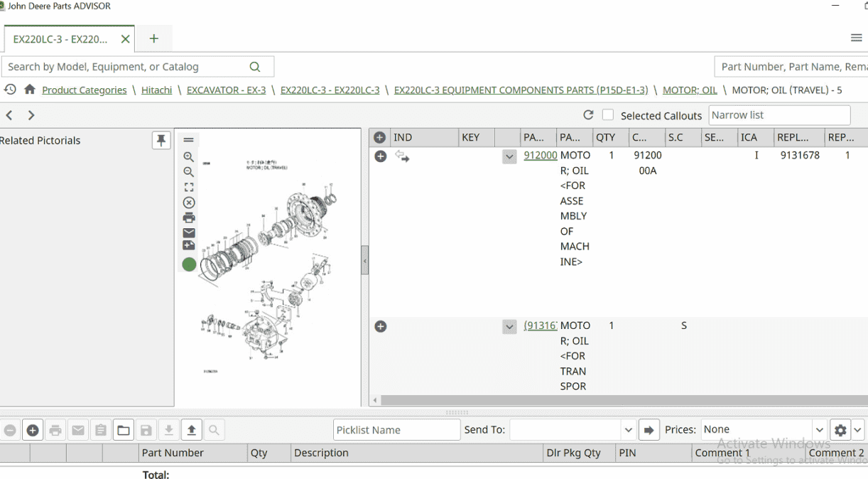Add part 9120000 to picklist
The width and height of the screenshot is (868, 479).
(381, 156)
